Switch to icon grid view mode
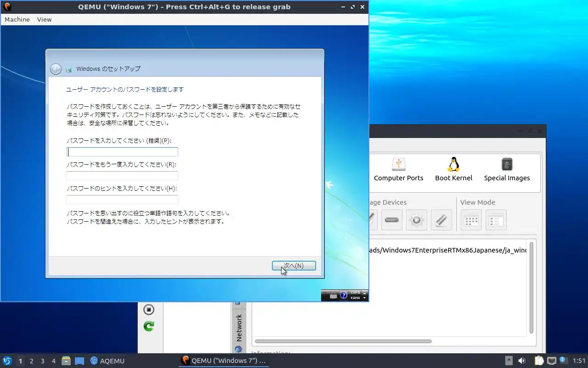 pos(471,220)
